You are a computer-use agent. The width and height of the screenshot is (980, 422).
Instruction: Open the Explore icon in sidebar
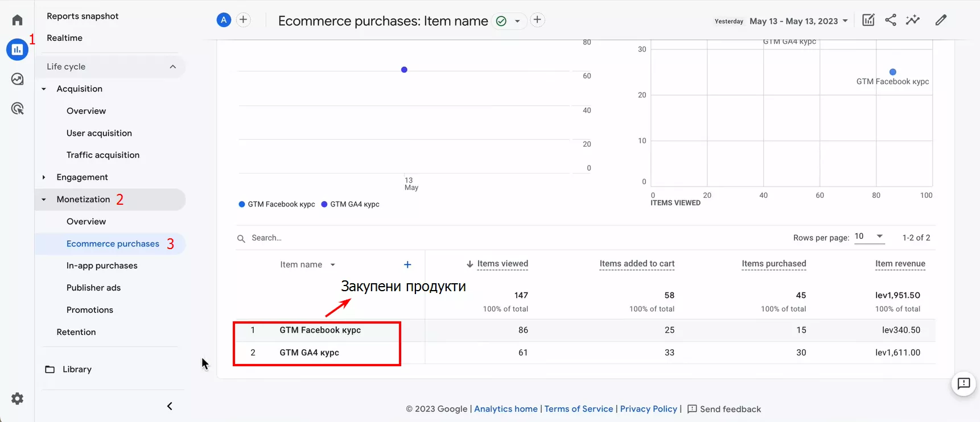[x=17, y=79]
